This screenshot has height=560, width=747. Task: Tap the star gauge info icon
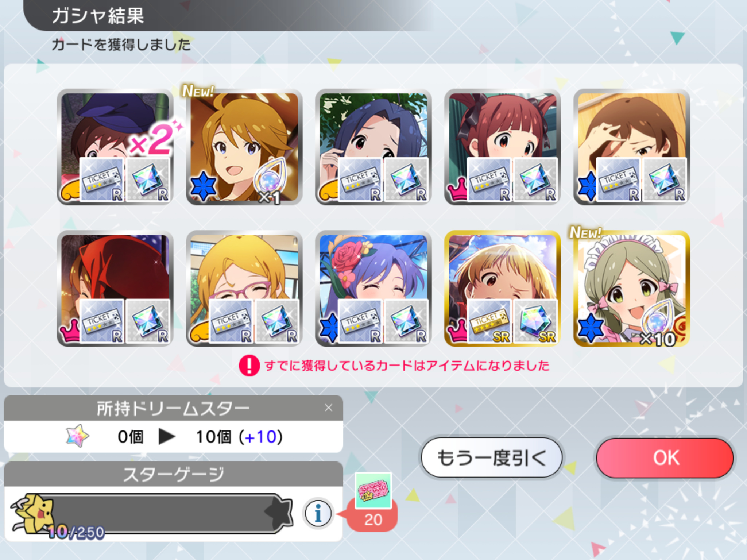tap(318, 513)
